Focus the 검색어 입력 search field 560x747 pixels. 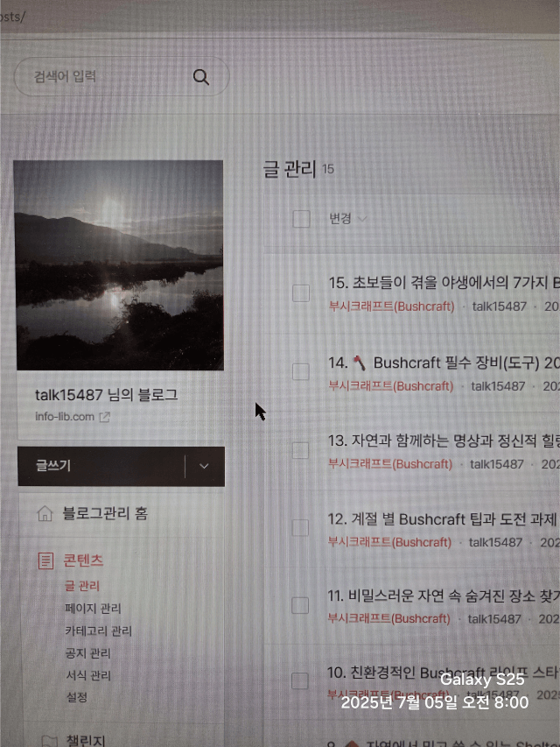122,76
